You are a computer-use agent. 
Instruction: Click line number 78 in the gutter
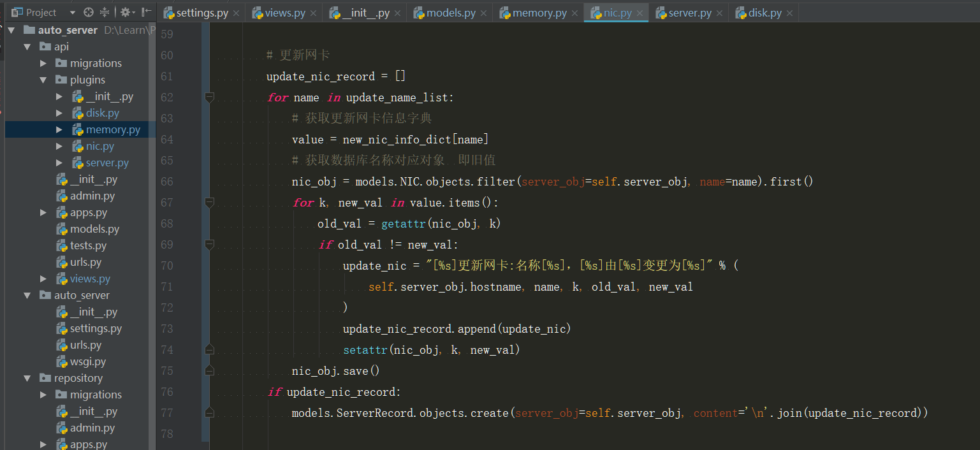[166, 434]
